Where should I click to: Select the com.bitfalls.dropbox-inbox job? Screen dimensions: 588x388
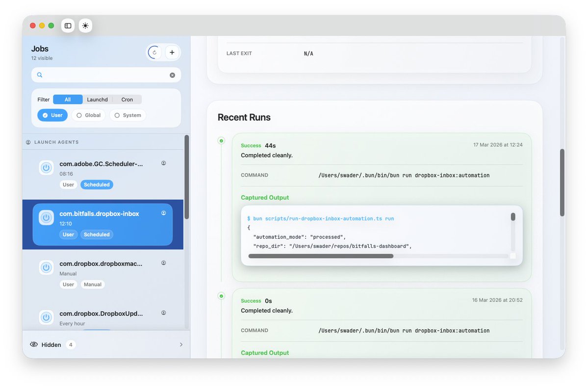tap(103, 224)
